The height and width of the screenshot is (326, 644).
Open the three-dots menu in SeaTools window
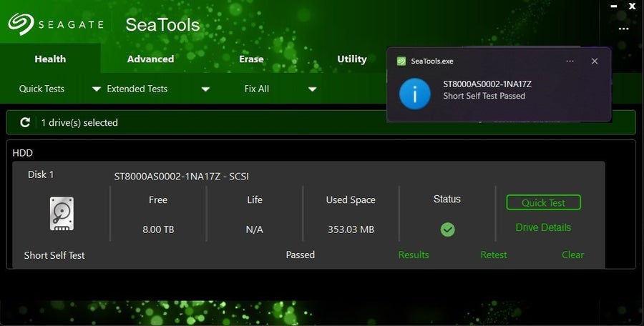coord(623,29)
